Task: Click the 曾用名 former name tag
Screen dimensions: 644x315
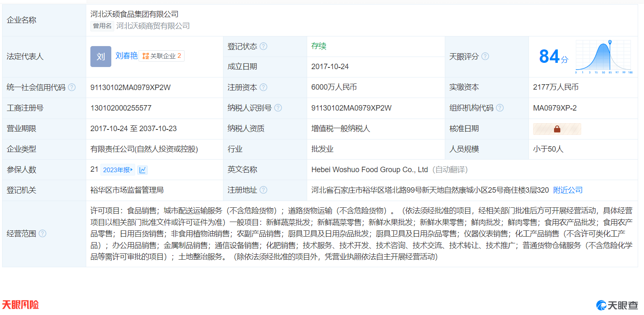Action: coord(102,26)
